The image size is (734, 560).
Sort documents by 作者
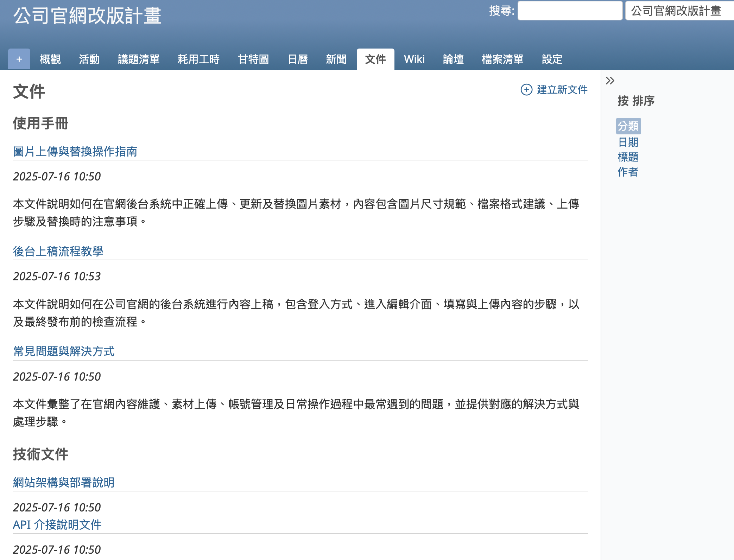[x=628, y=172]
